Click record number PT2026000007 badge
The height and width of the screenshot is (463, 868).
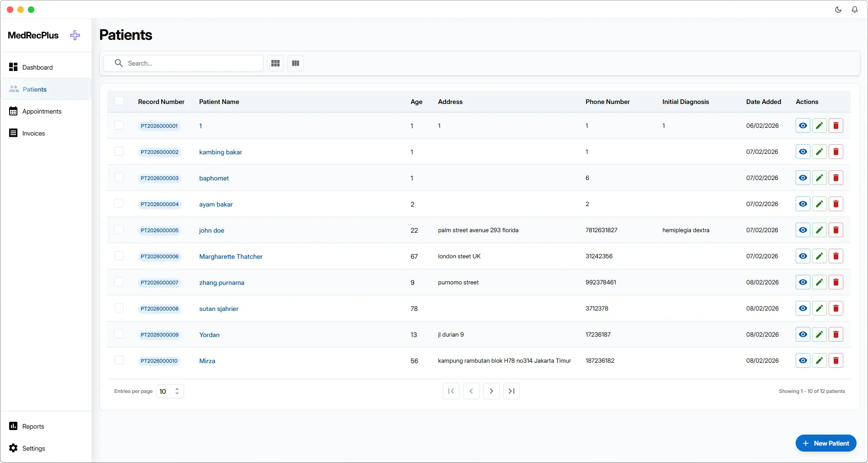(x=159, y=283)
